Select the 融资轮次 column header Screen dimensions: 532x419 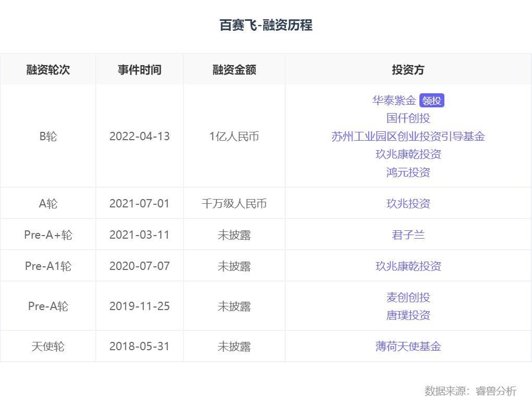pos(48,69)
